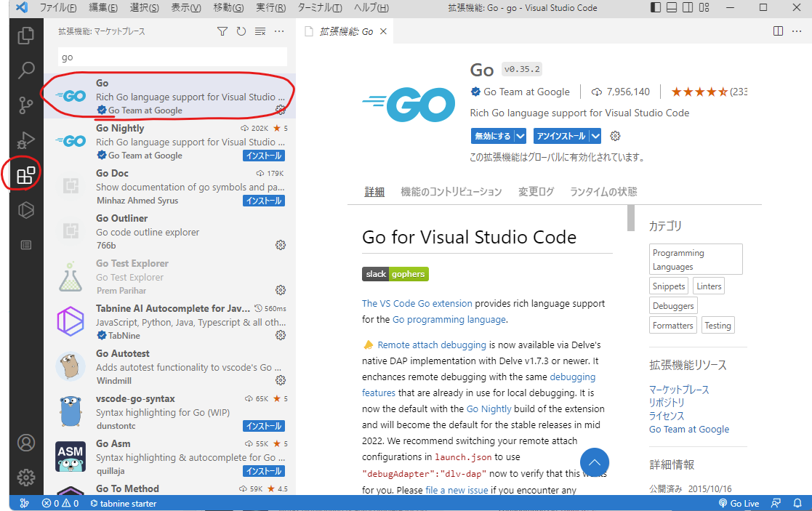Open the list panel icon below hexagon icon

[x=26, y=245]
